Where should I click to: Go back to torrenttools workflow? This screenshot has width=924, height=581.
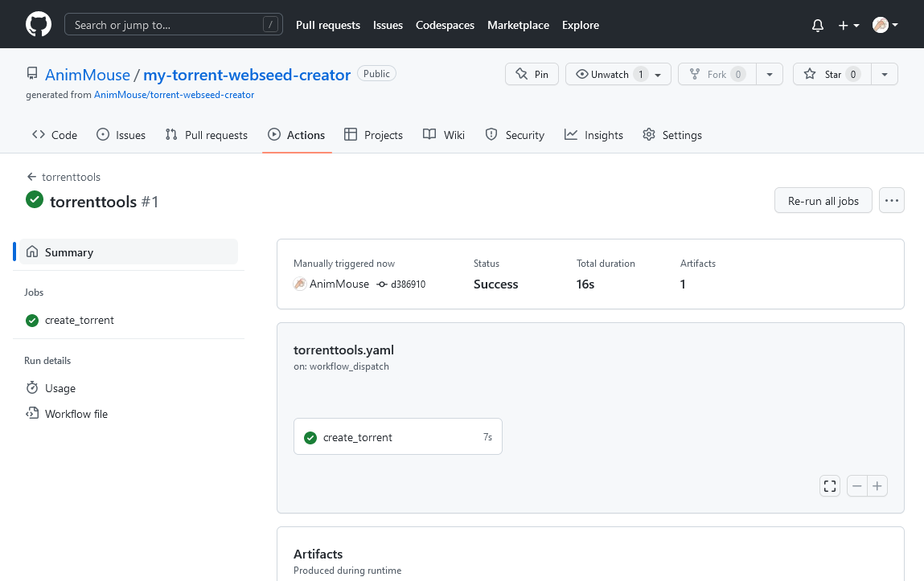tap(64, 177)
